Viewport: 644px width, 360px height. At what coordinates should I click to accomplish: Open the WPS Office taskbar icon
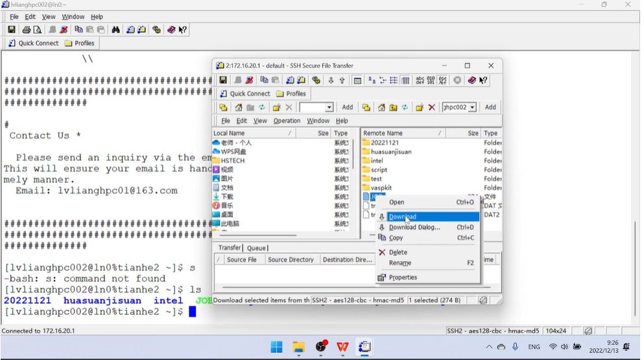342,347
